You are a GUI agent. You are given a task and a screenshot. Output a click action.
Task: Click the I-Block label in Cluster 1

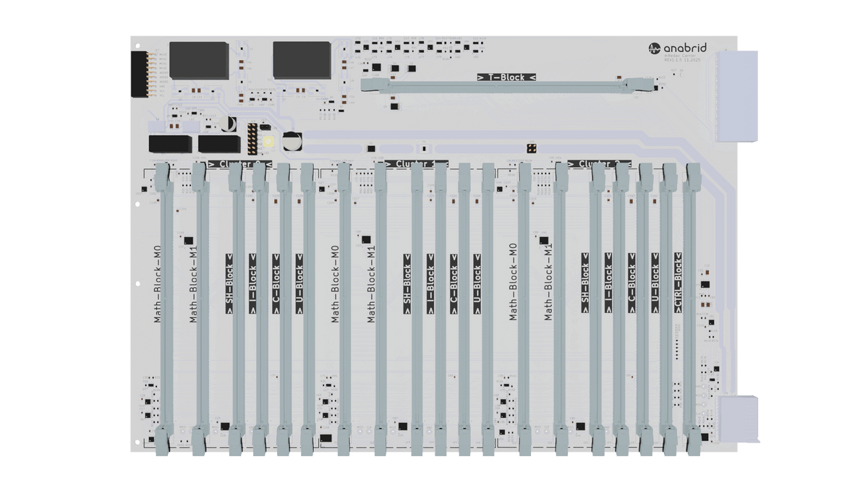430,283
